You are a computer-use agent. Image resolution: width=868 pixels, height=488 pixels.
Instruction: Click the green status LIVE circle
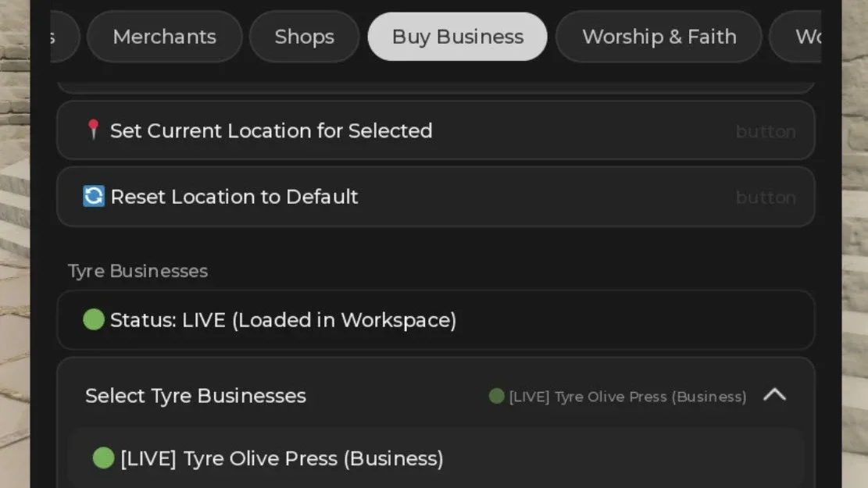pyautogui.click(x=94, y=319)
